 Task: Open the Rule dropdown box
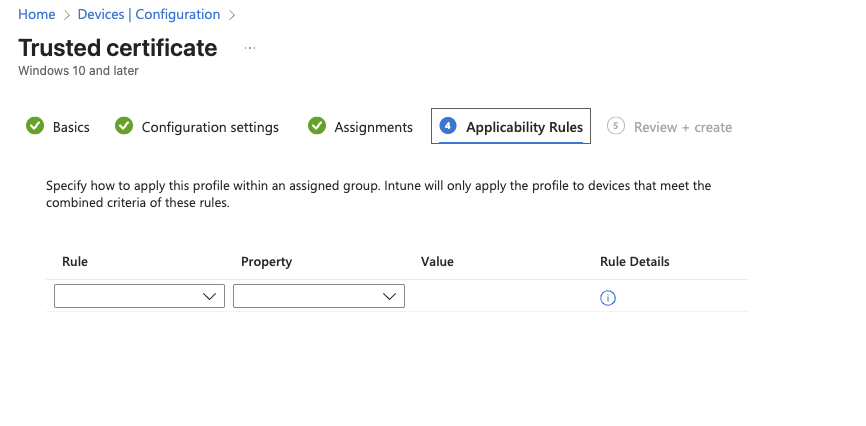point(139,296)
